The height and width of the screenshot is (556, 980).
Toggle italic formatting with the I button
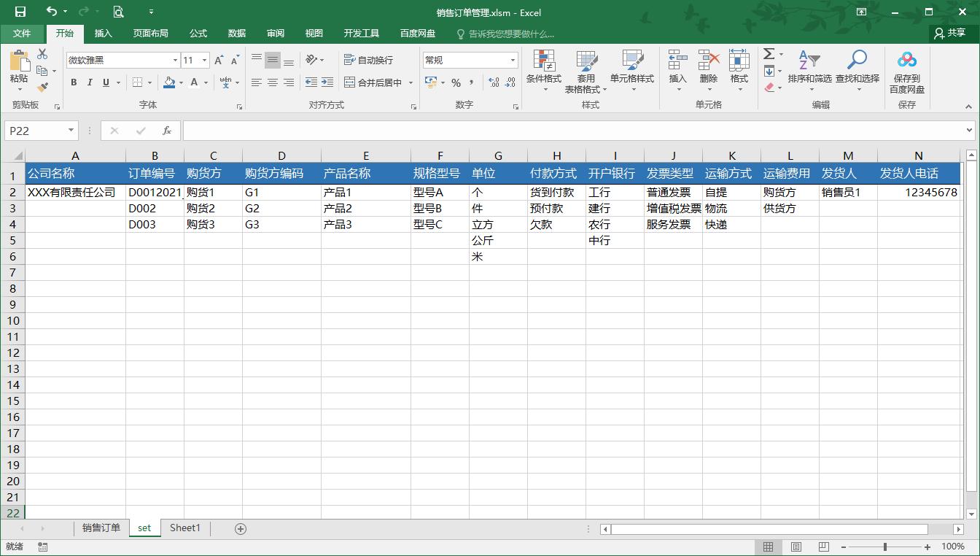(x=89, y=82)
